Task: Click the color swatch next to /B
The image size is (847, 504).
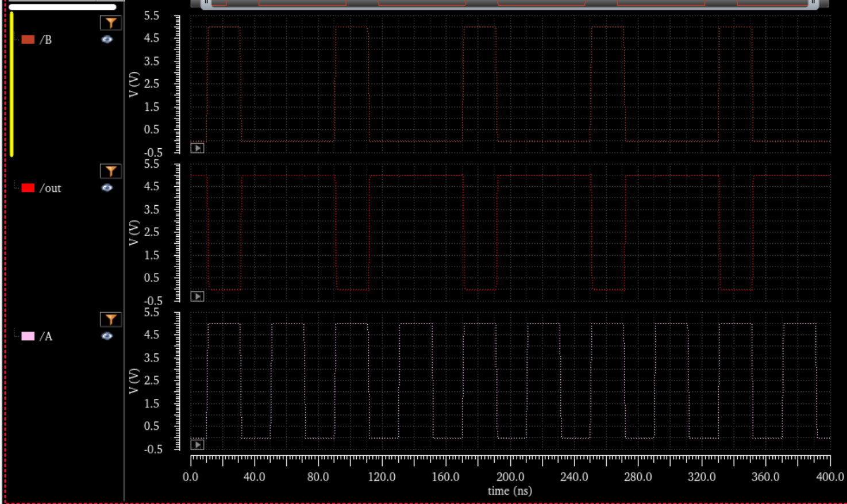Action: 28,40
